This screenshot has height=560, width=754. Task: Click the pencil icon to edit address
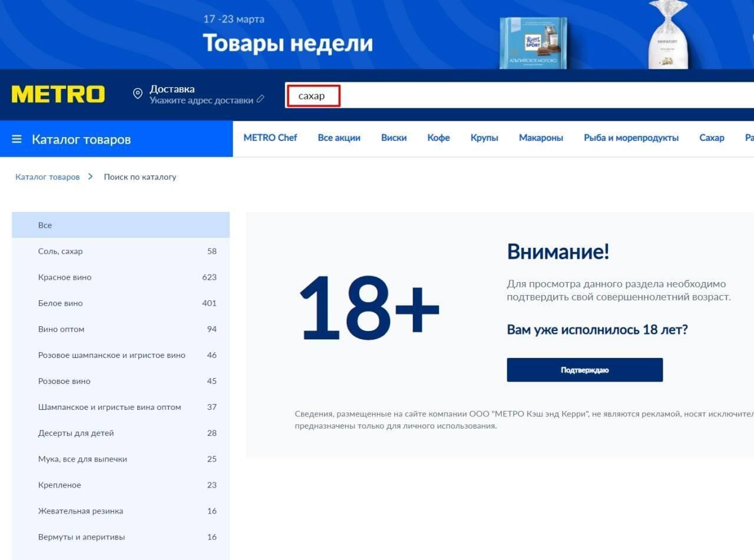point(260,100)
